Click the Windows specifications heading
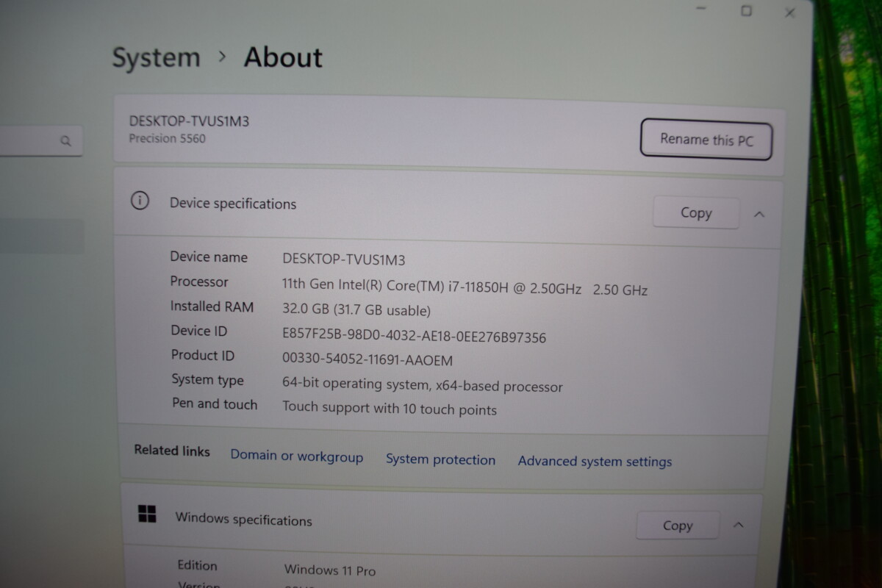The height and width of the screenshot is (588, 882). pyautogui.click(x=243, y=520)
